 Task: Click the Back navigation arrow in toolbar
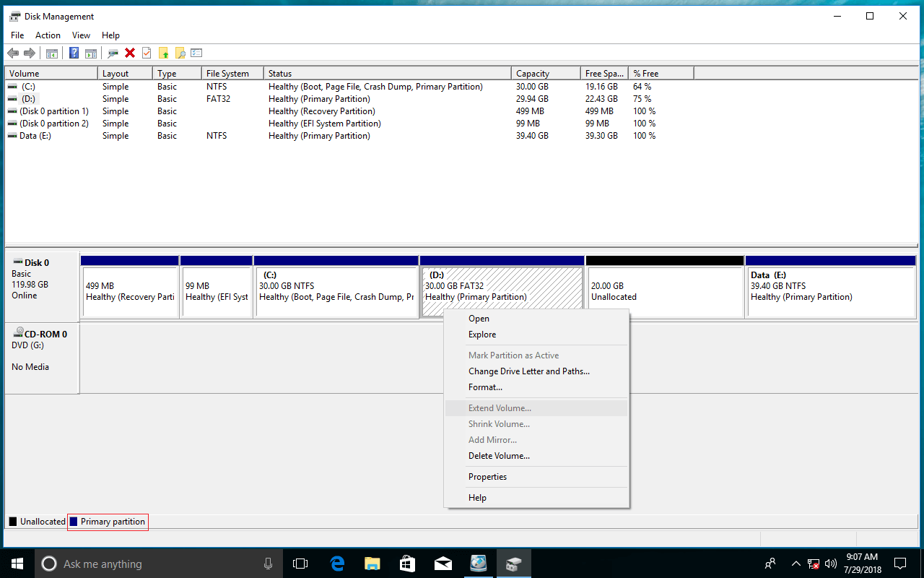[x=12, y=53]
